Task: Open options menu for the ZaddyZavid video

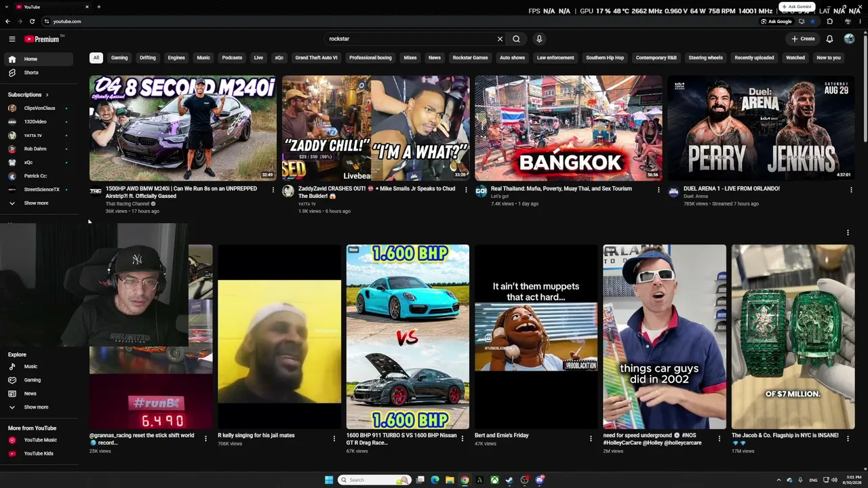Action: pyautogui.click(x=466, y=190)
